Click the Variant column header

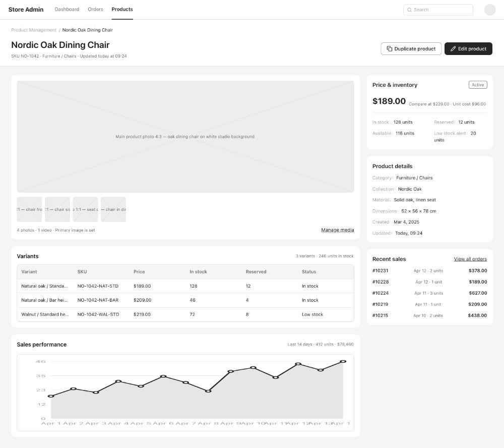29,271
